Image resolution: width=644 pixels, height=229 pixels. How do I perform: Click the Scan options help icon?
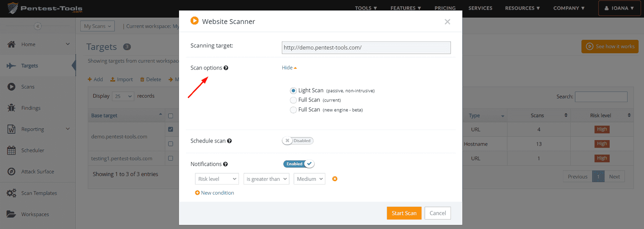(x=226, y=68)
